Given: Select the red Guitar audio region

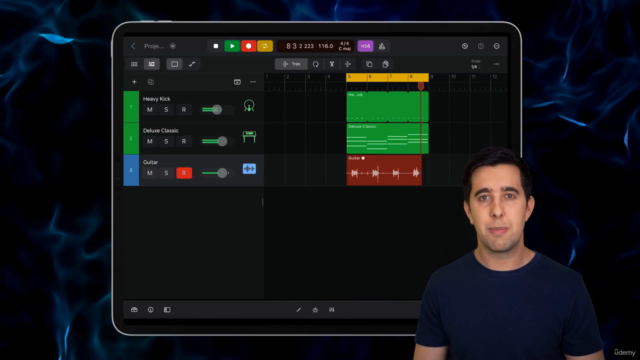Looking at the screenshot, I should [x=384, y=170].
